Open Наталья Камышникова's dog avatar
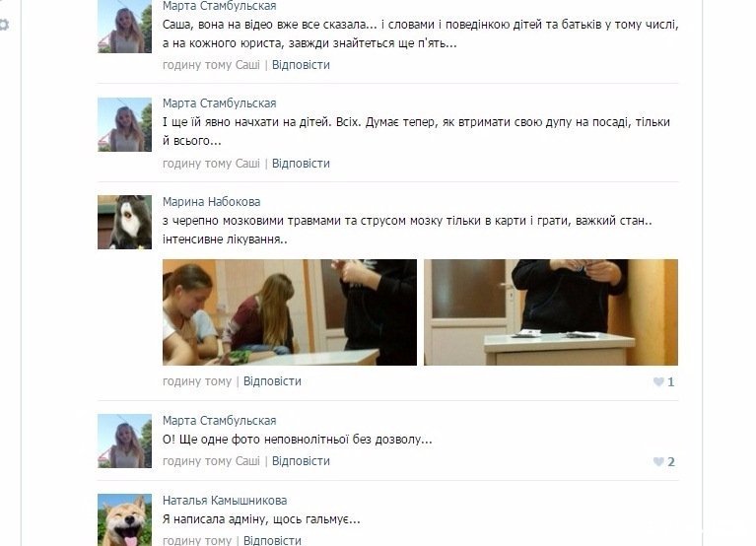 click(x=124, y=520)
